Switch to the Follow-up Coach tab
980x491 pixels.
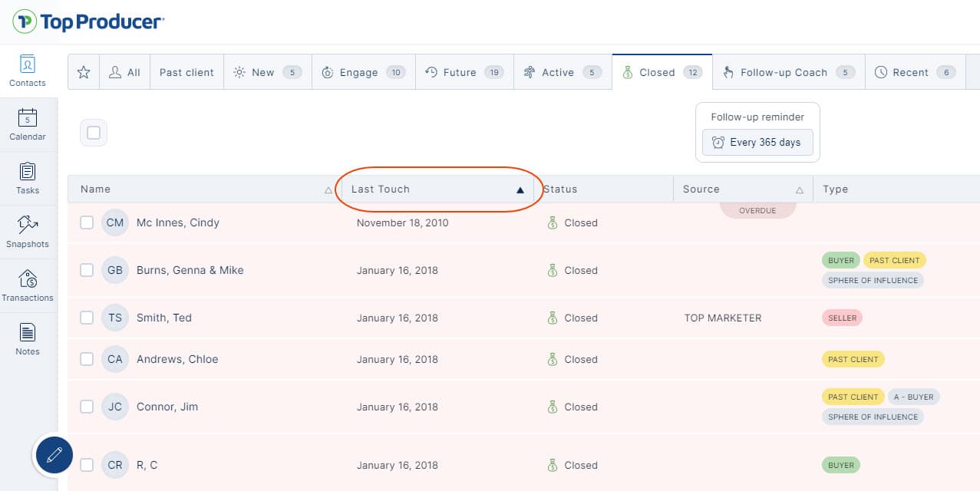pyautogui.click(x=788, y=72)
